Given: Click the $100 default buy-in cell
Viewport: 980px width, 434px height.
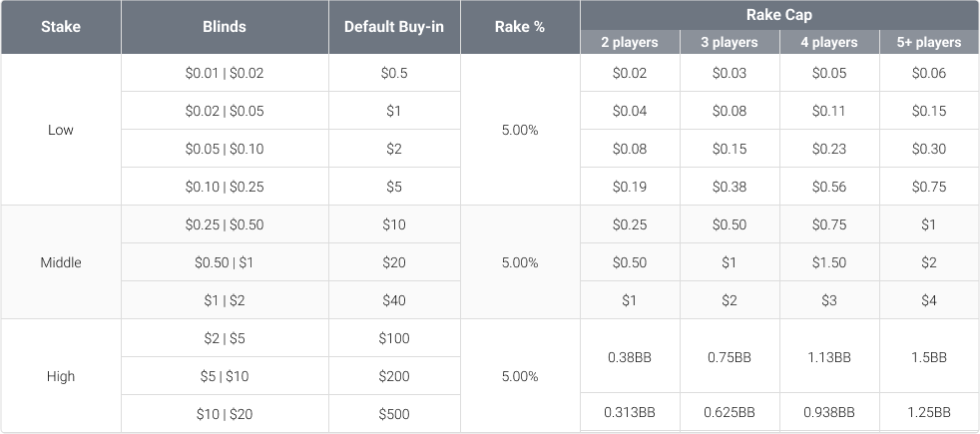Looking at the screenshot, I should pos(394,338).
